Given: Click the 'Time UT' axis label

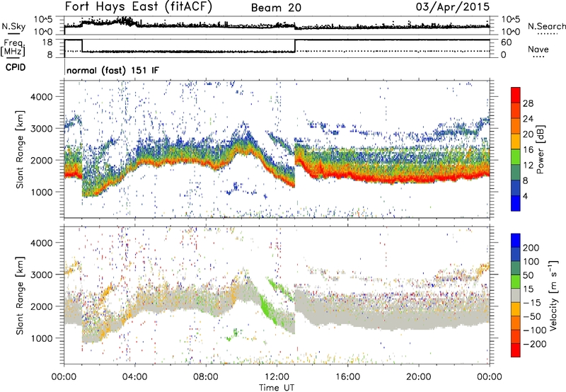Looking at the screenshot, I should [x=277, y=388].
